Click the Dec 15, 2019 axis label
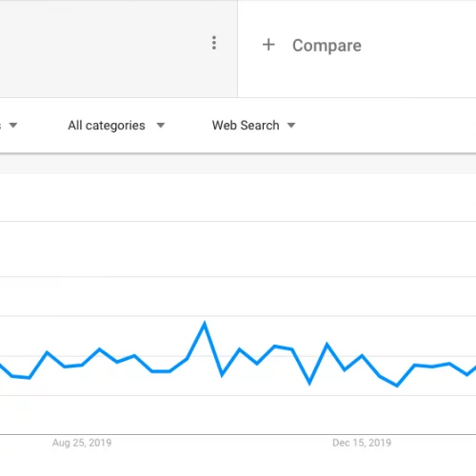 point(362,443)
